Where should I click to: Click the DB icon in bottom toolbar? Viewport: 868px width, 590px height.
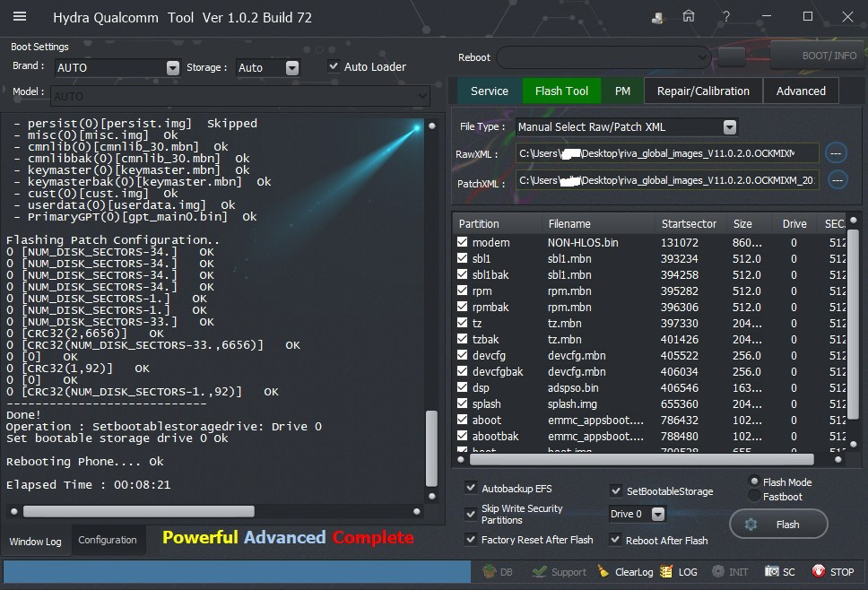tap(489, 571)
